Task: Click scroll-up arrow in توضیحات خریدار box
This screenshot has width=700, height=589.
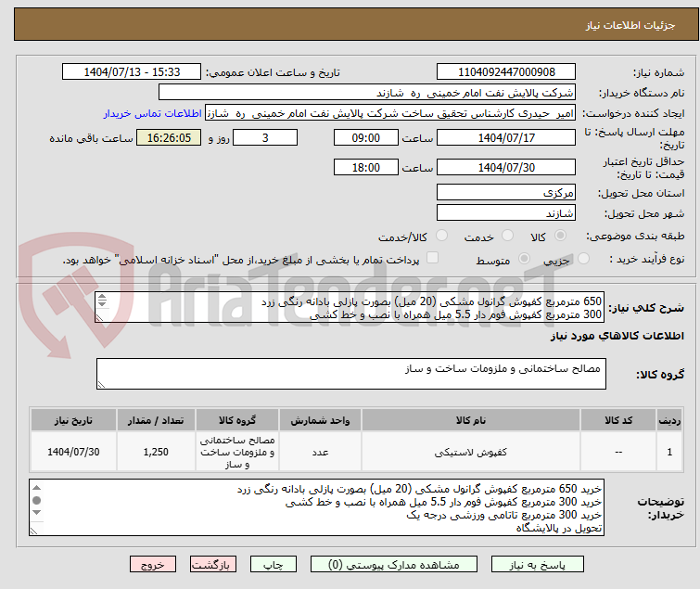Action: 36,488
